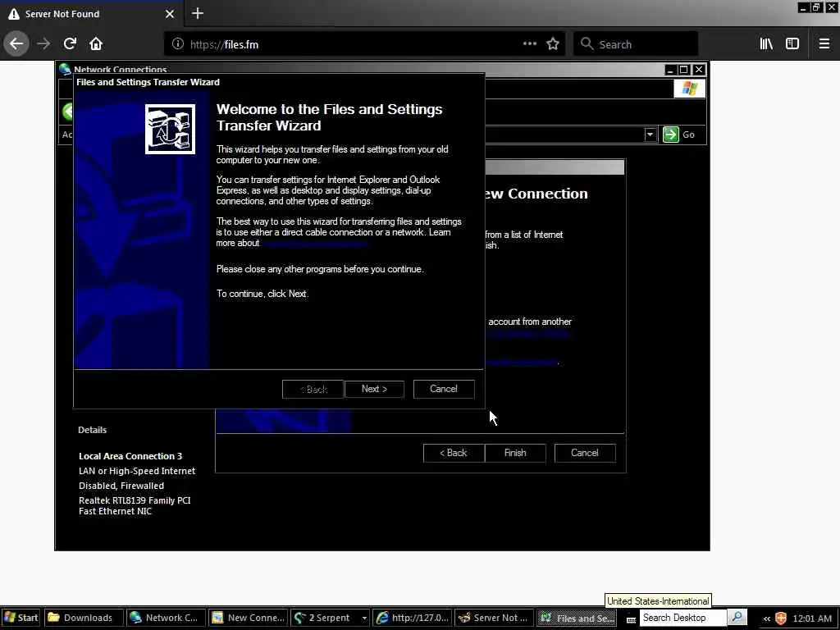
Task: Expand the Serpent taskbar group dropdown arrow
Action: coord(364,619)
